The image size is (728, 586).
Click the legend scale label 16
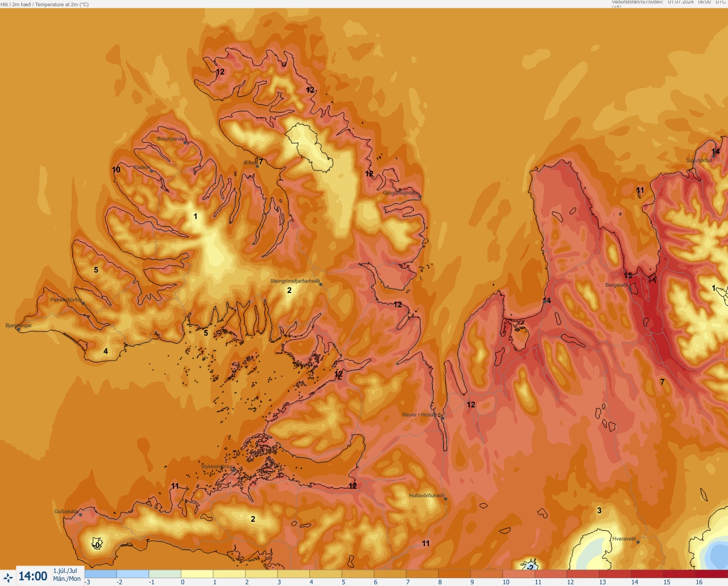pos(699,582)
